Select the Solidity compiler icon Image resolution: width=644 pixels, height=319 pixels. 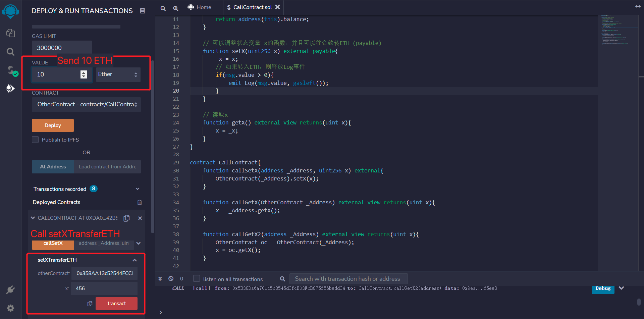[10, 70]
